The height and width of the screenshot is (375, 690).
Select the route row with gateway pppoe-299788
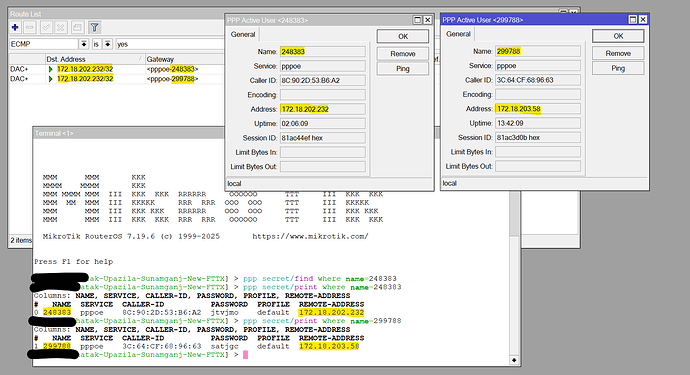117,79
